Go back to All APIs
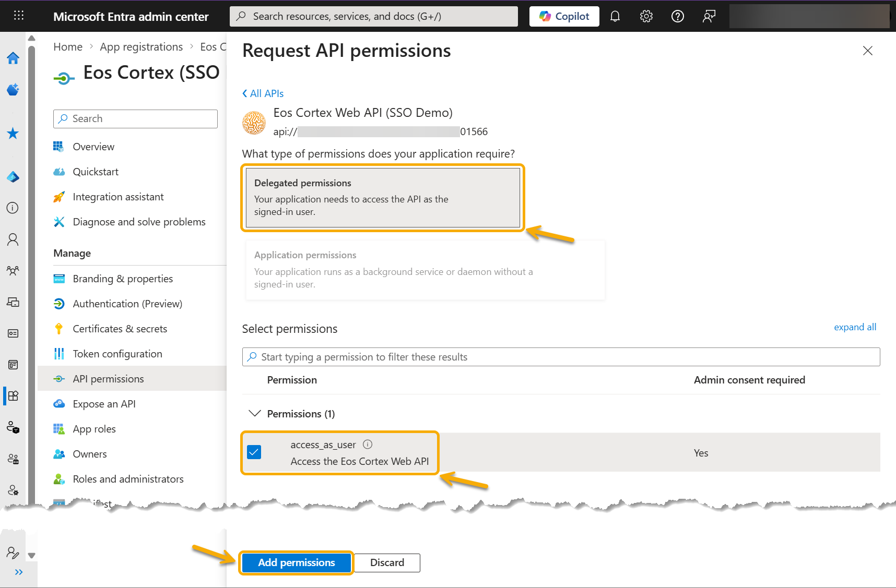Screen dimensions: 896x588 pos(263,93)
